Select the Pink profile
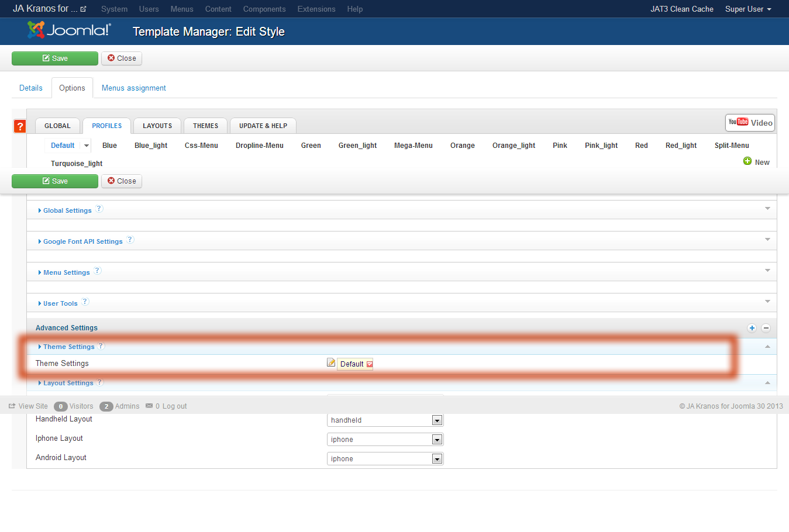 [560, 146]
